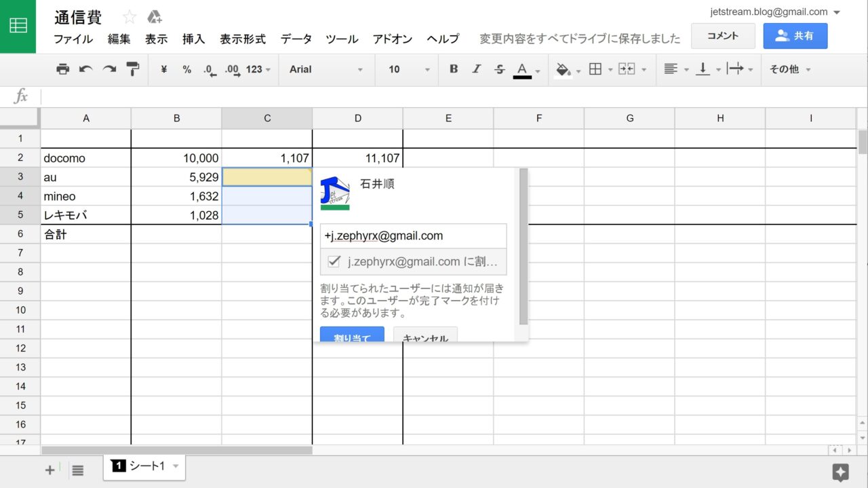This screenshot has width=868, height=488.
Task: Open the データ menu
Action: (x=296, y=39)
